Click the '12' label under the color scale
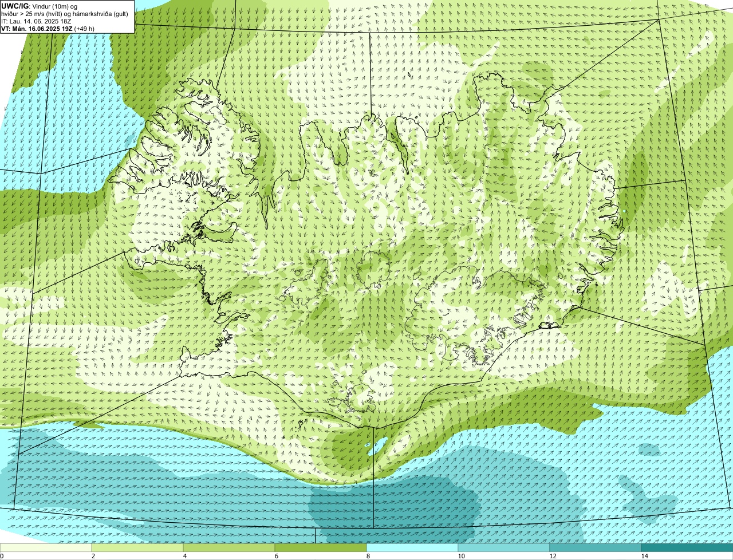 coord(553,556)
